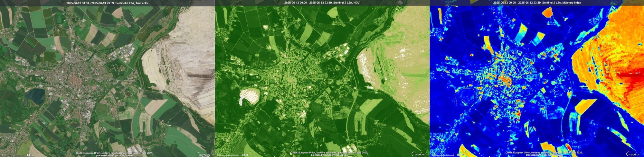This screenshot has height=157, width=644.
Task: Click the red town center hotspot in Moisture index
Action: pyautogui.click(x=506, y=79)
